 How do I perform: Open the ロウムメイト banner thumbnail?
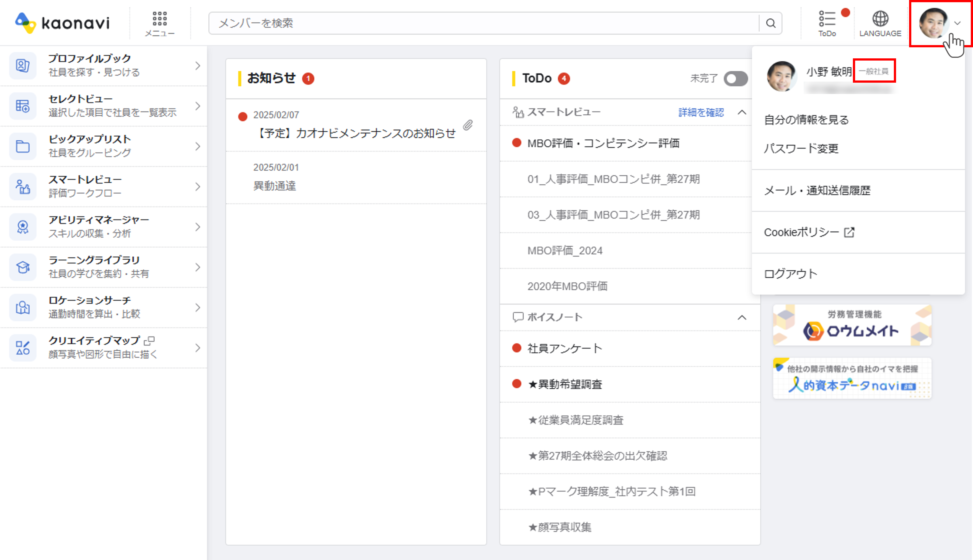coord(852,325)
